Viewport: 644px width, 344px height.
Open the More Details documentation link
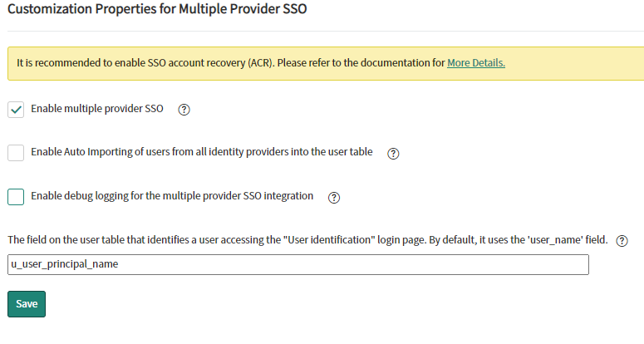click(476, 63)
